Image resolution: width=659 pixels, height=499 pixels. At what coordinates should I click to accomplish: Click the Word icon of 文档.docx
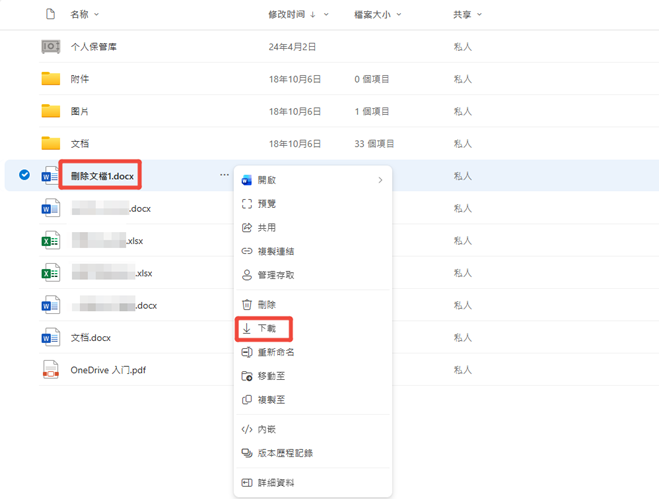coord(50,338)
